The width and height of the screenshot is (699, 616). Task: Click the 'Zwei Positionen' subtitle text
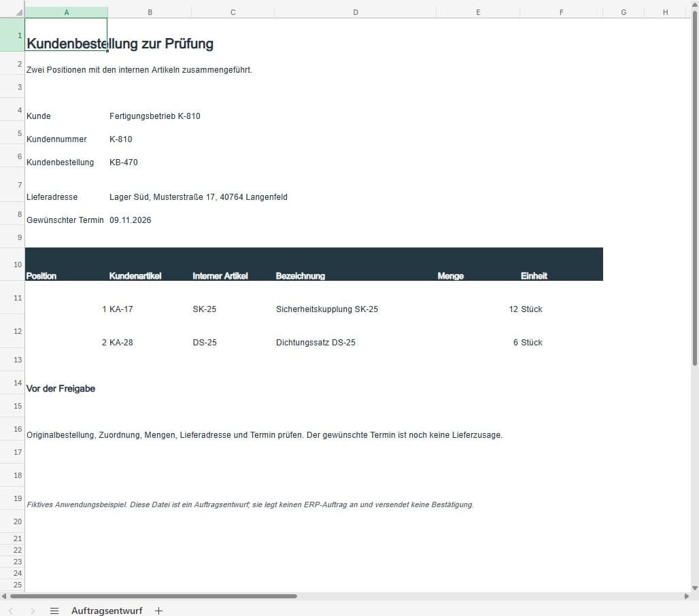coord(139,70)
